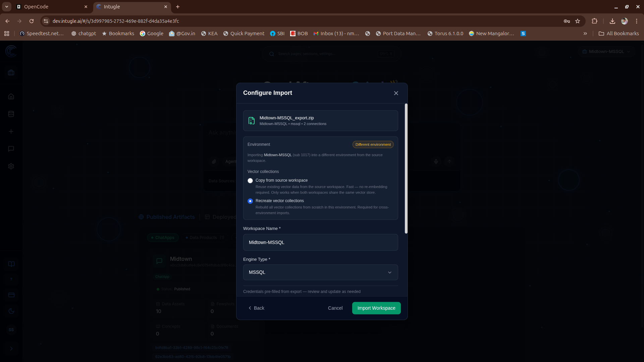The width and height of the screenshot is (644, 362).
Task: Click the dialog's vertical scrollbar
Action: coord(406,169)
